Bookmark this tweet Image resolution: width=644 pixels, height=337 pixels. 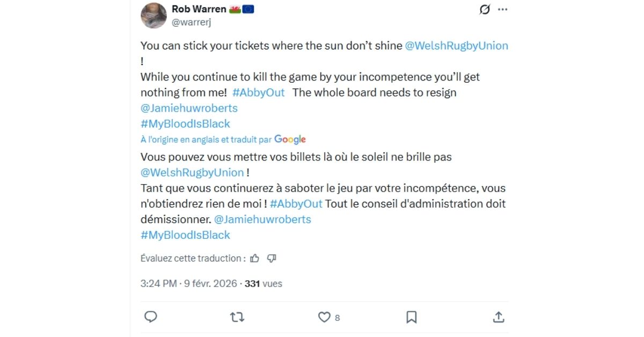coord(411,317)
